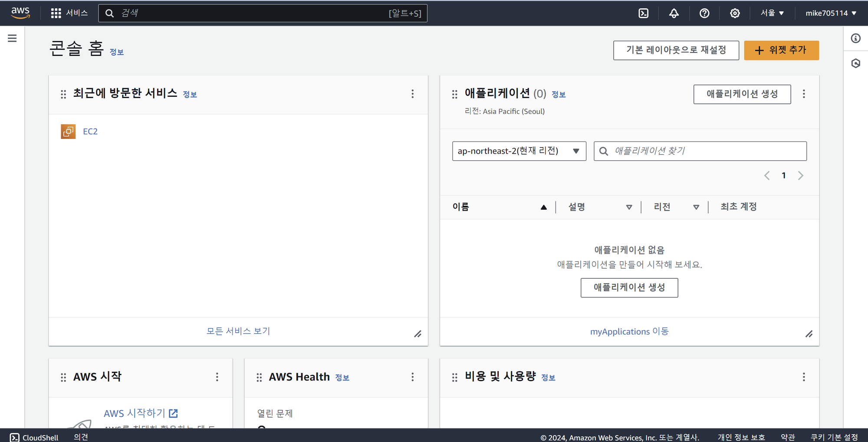Open options menu of recently visited services widget
Viewport: 868px width, 442px height.
pyautogui.click(x=412, y=94)
